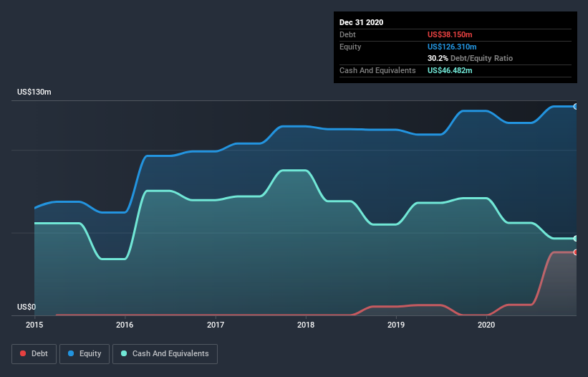Toggle the Debt series legend button
The height and width of the screenshot is (377, 588).
pyautogui.click(x=34, y=354)
